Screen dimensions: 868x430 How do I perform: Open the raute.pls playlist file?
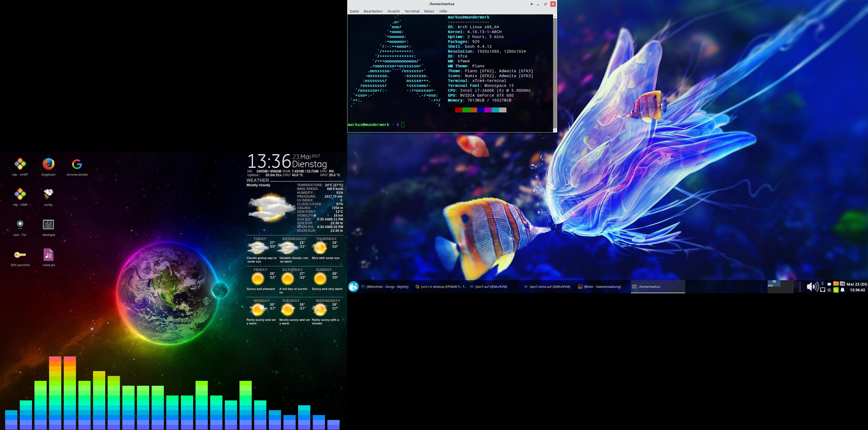49,255
